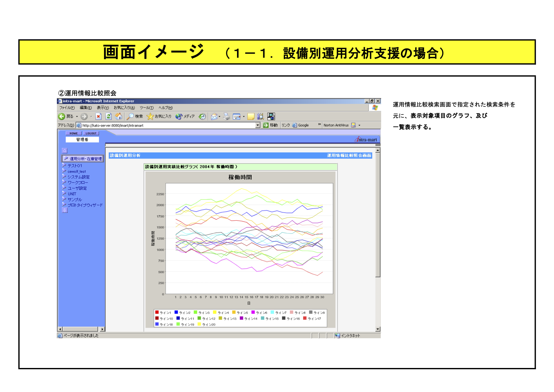Click the HOME button
554x392 pixels.
coord(74,133)
